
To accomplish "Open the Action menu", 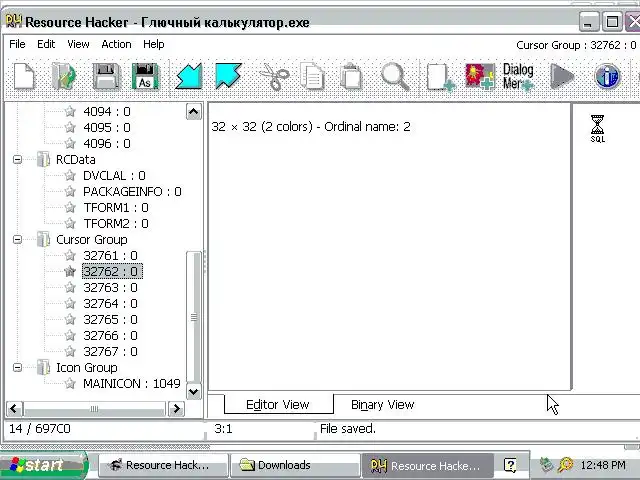I will [116, 44].
